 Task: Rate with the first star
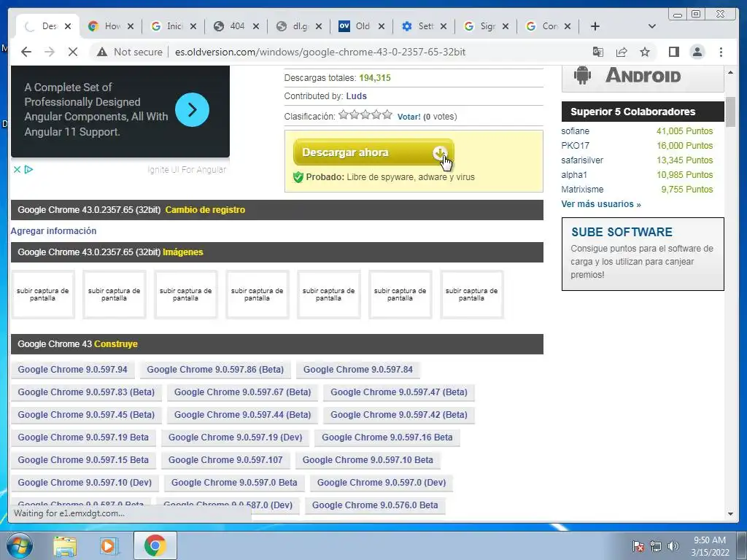point(343,114)
